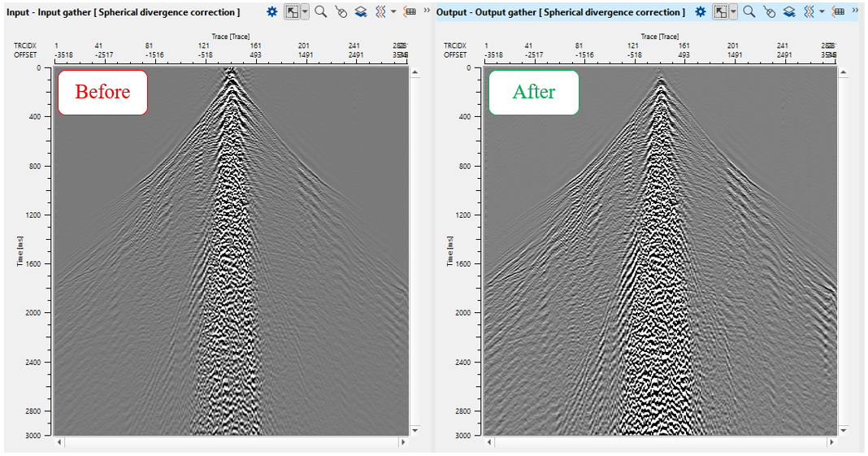Select the Output gather panel title tab
This screenshot has height=456, width=868.
pos(561,12)
